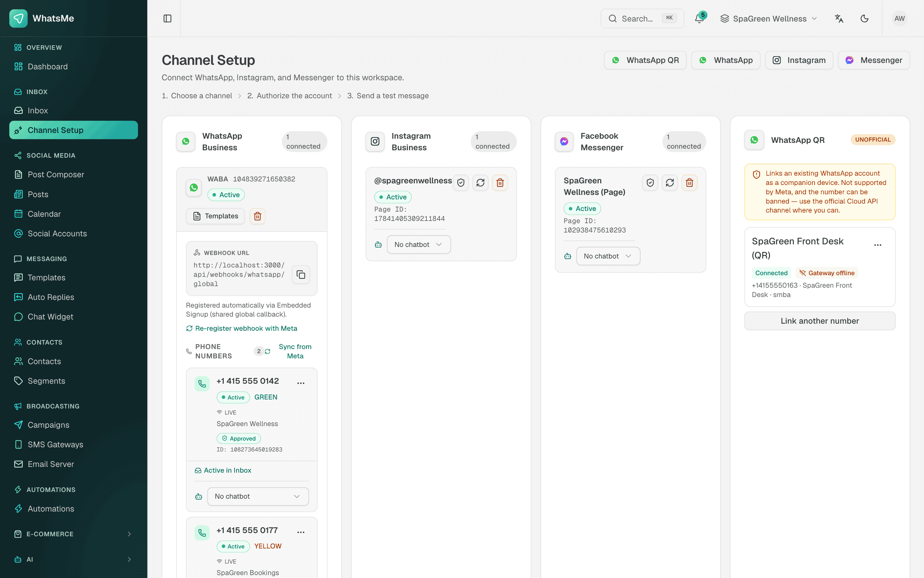924x578 pixels.
Task: Open Dashboard in the sidebar
Action: 73,66
